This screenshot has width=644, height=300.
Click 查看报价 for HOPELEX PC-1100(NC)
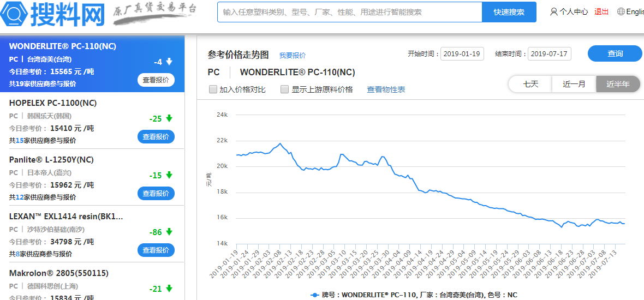156,136
